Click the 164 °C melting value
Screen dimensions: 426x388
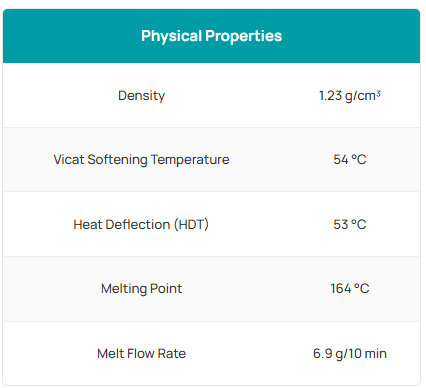tap(350, 289)
